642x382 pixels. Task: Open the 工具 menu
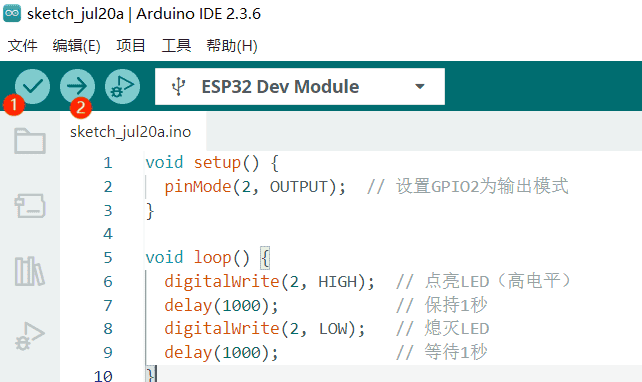click(176, 45)
